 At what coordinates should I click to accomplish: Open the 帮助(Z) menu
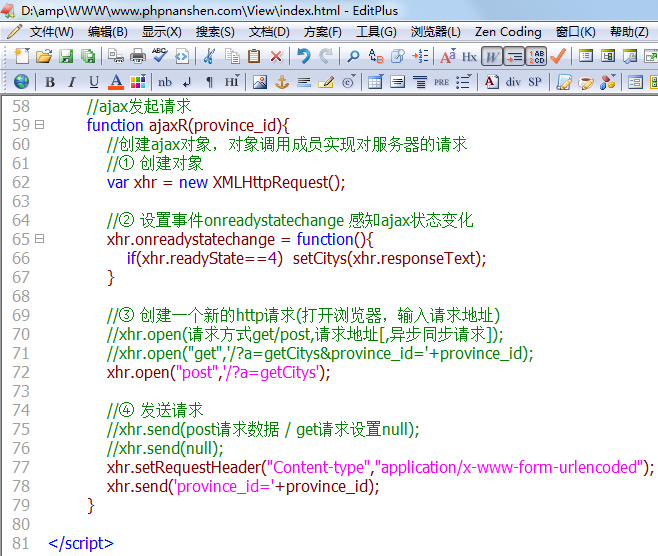(629, 32)
